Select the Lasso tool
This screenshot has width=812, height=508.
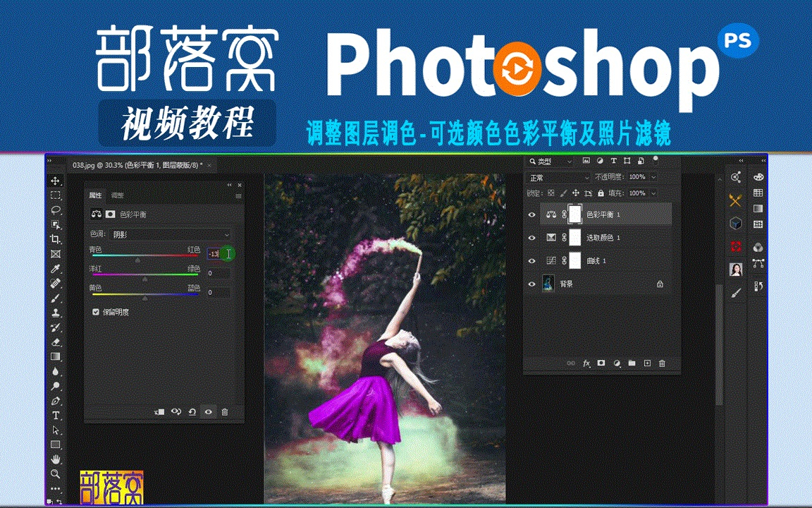56,210
